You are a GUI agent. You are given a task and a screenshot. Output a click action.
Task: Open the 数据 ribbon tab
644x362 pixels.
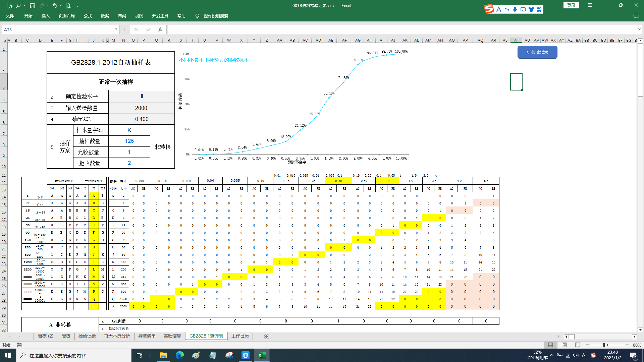click(x=105, y=16)
